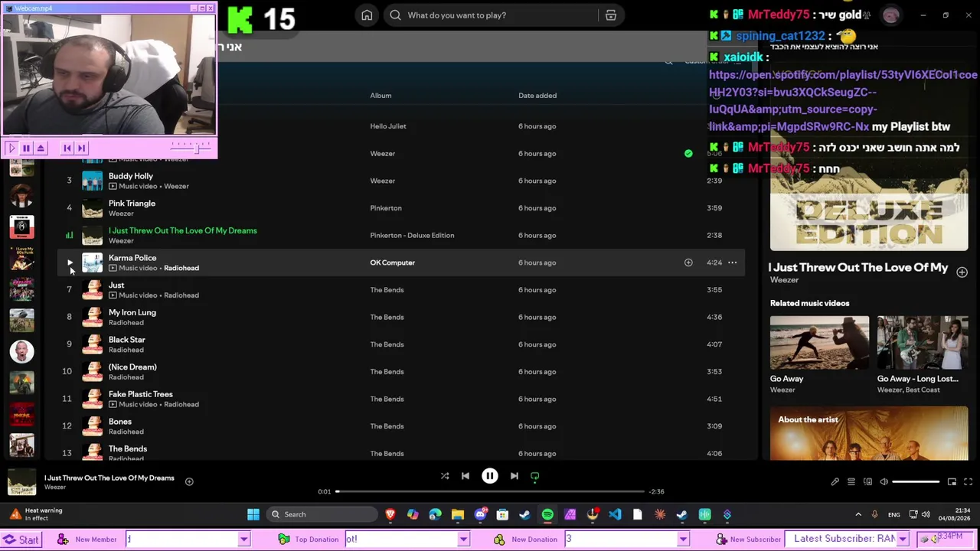Open the Go Away related music video thumbnail
The width and height of the screenshot is (980, 551).
(819, 343)
